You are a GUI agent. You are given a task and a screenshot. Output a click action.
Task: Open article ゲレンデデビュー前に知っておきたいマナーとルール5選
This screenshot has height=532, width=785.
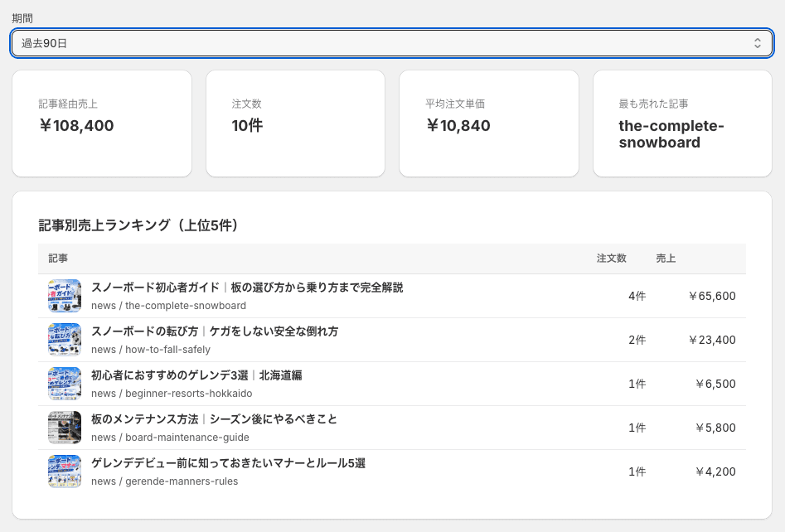point(228,463)
